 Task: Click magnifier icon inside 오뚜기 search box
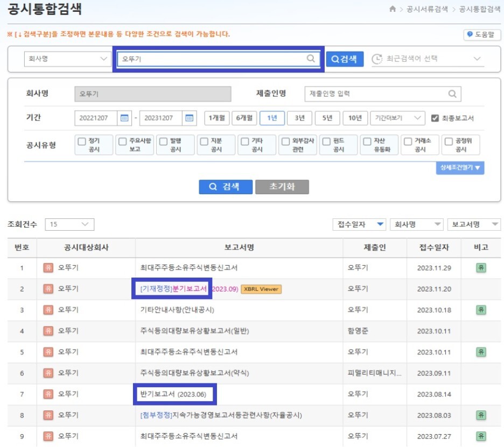(x=311, y=59)
